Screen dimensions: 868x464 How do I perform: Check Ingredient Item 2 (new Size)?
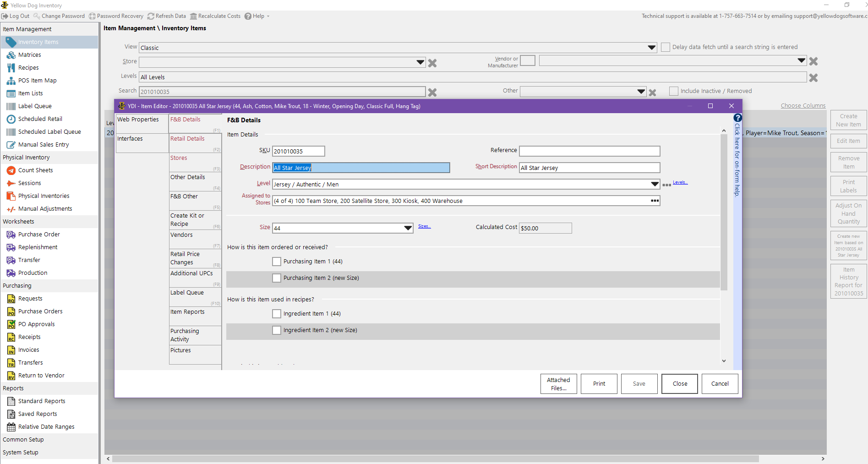pos(277,330)
